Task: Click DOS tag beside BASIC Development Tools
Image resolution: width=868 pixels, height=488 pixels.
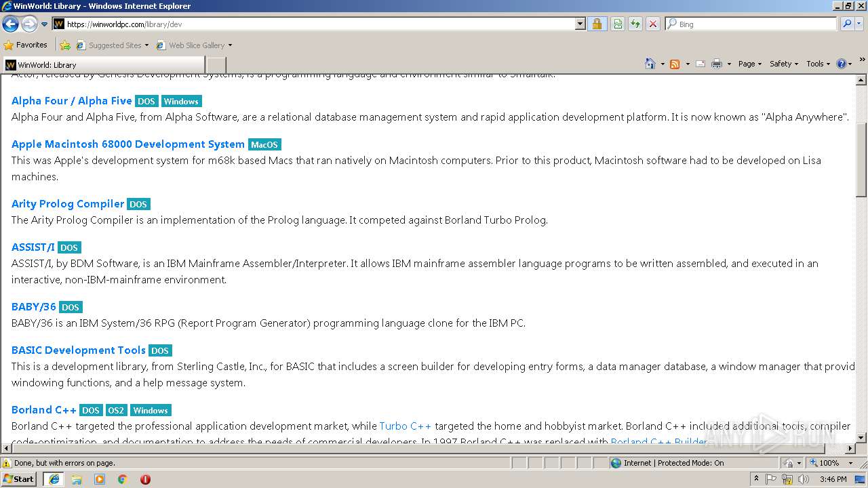Action: point(160,350)
